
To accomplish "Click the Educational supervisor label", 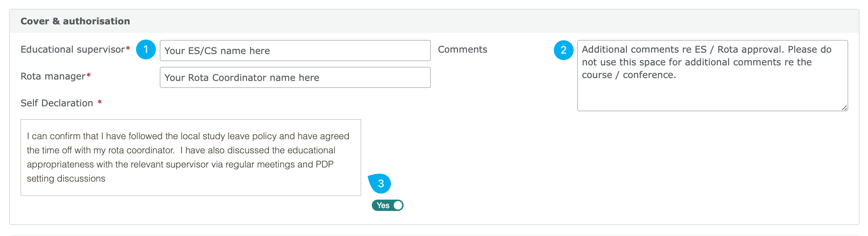I will point(73,49).
